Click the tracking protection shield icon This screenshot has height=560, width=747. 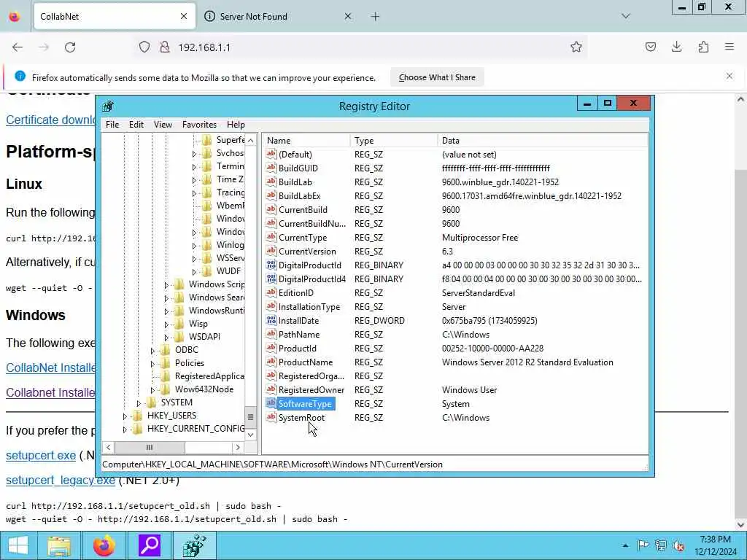[x=144, y=47]
